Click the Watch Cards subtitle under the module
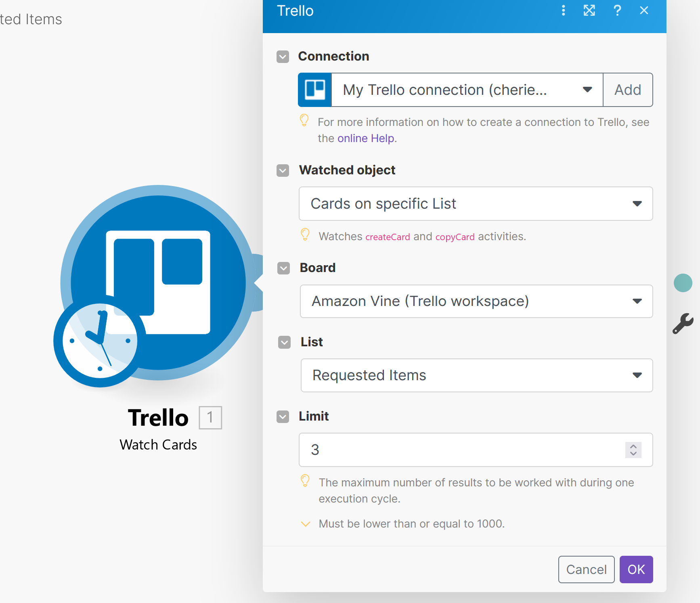The width and height of the screenshot is (700, 603). 158,445
